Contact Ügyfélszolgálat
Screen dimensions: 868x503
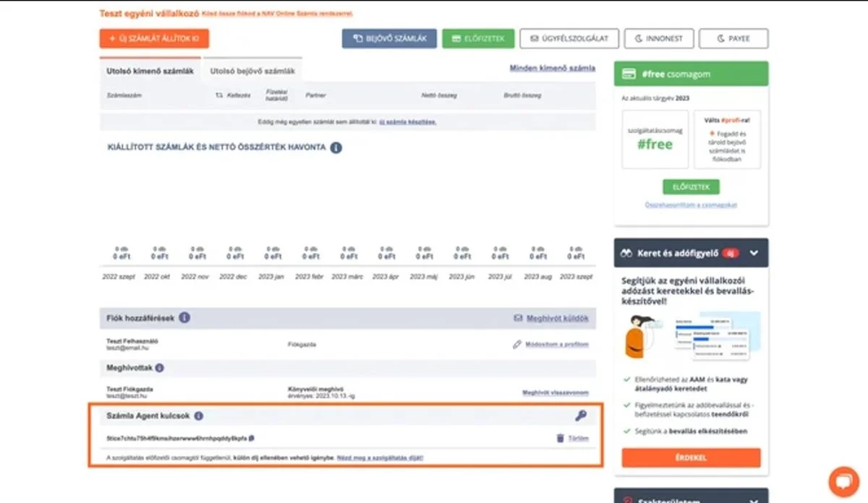click(x=569, y=38)
